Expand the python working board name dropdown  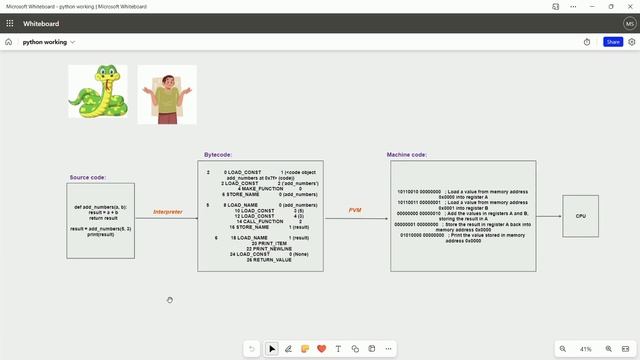[x=73, y=42]
